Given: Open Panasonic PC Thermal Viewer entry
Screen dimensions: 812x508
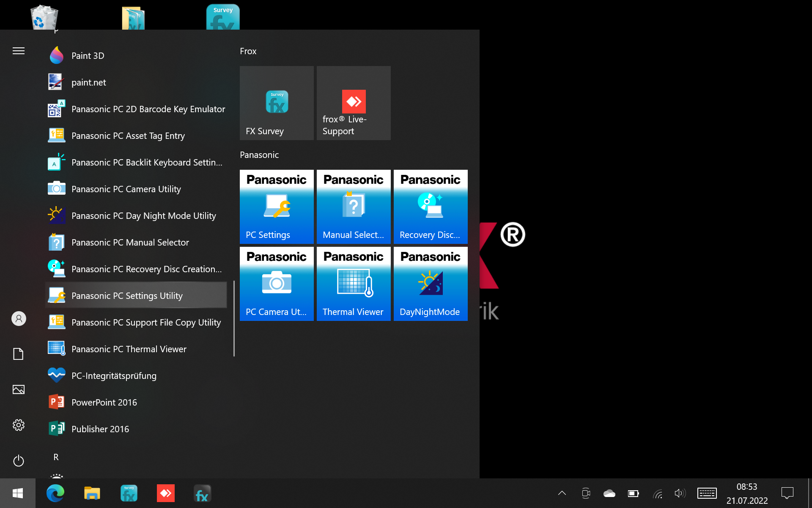Looking at the screenshot, I should click(x=129, y=349).
